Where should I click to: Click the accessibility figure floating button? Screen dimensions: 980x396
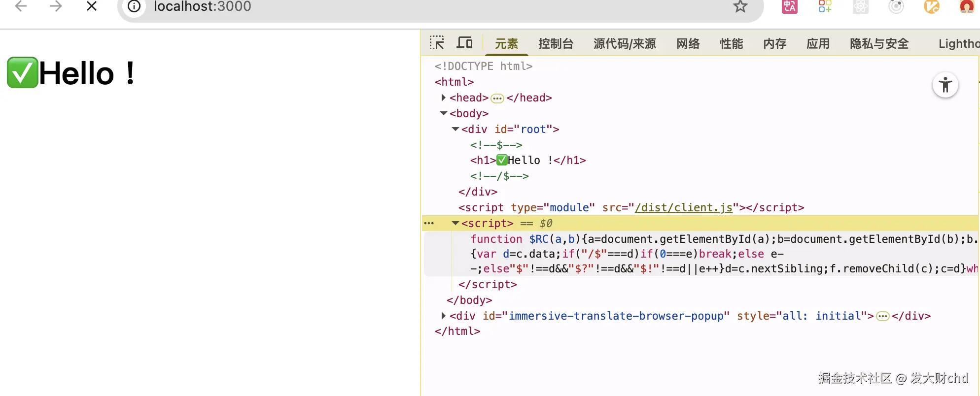945,85
